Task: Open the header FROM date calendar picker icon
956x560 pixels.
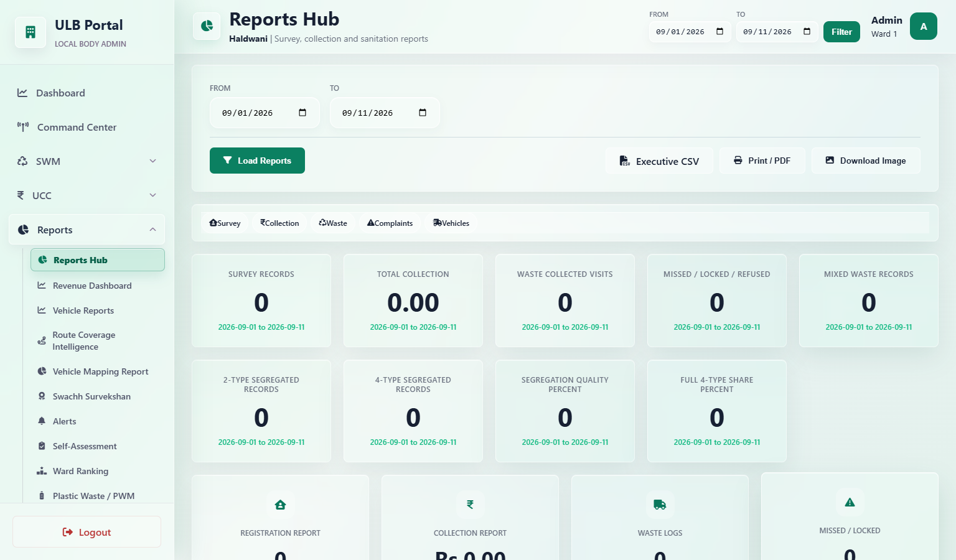Action: click(x=719, y=32)
